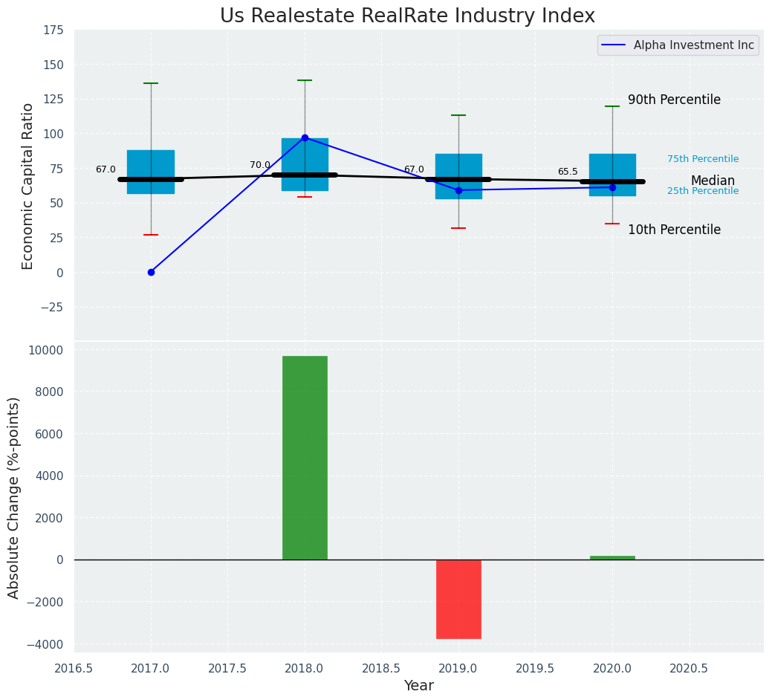This screenshot has width=772, height=700.
Task: Click the red 10th percentile cap for 2020
Action: [612, 224]
